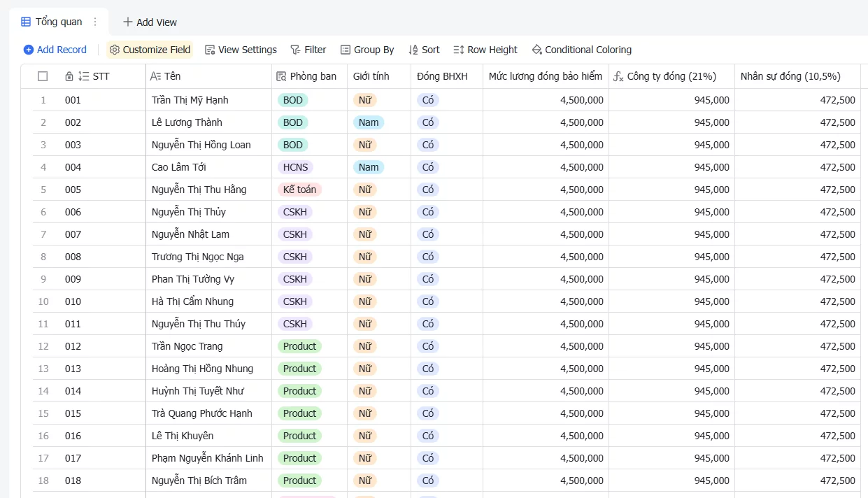Click the Kế toán department tag
868x498 pixels.
[x=299, y=190]
